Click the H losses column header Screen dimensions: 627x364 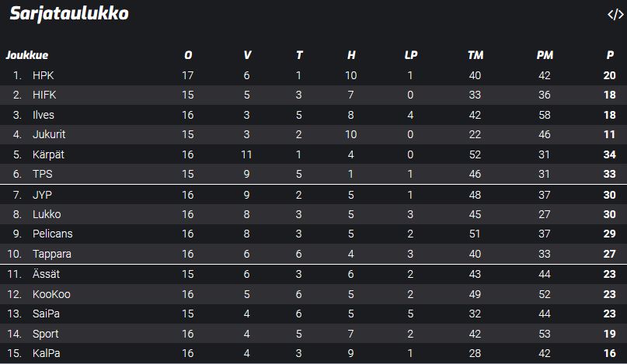coord(351,55)
